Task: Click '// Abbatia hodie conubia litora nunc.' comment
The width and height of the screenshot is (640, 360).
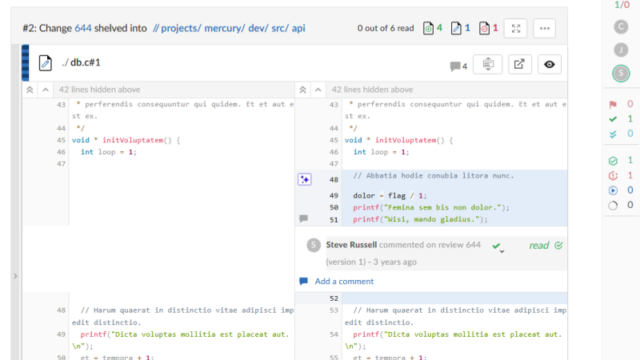Action: click(x=433, y=176)
